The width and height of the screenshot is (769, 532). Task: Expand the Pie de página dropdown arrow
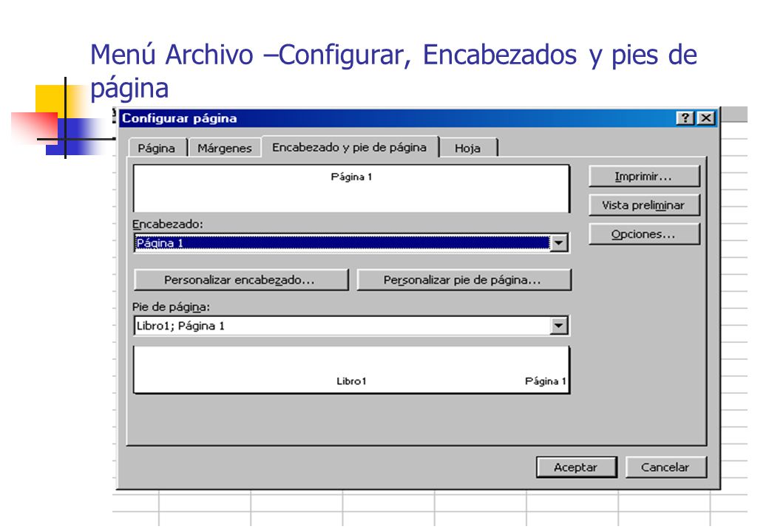click(x=559, y=326)
